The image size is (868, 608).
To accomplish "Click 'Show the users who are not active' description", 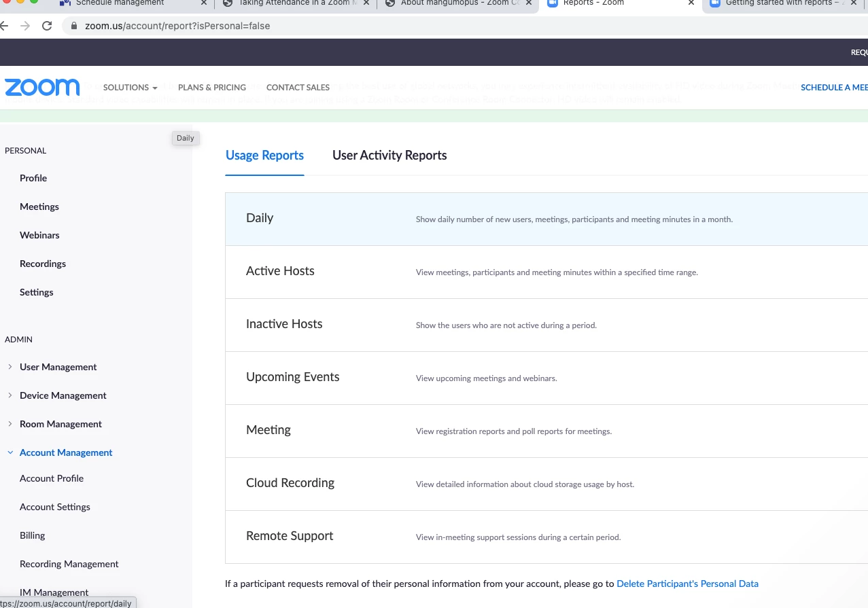I will point(506,325).
